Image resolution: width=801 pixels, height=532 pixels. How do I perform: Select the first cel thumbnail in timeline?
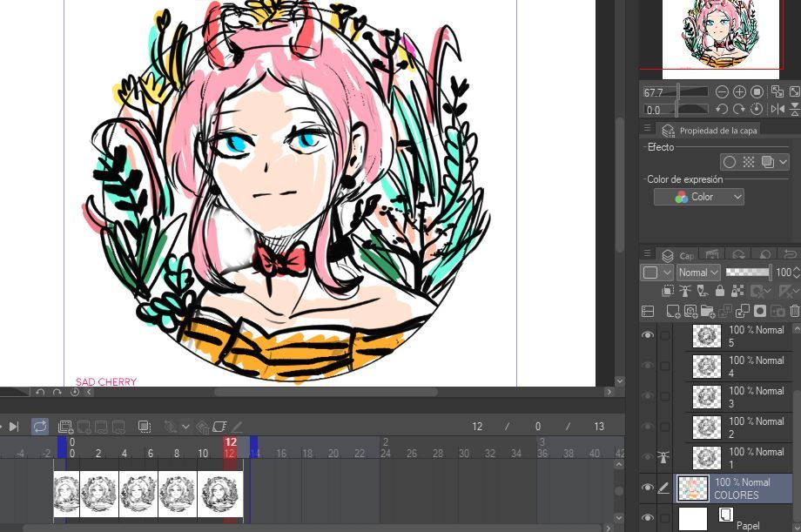point(66,494)
